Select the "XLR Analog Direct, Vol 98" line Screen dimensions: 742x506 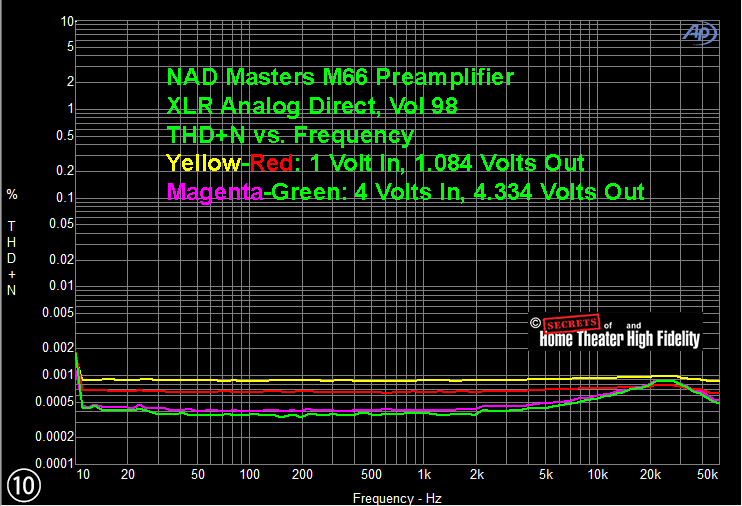coord(312,106)
